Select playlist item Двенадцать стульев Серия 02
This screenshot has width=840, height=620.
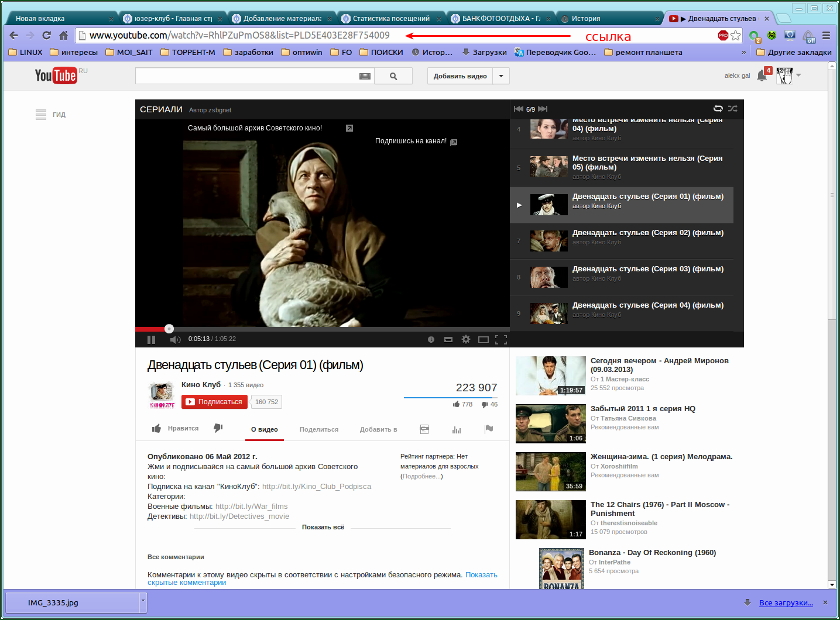click(622, 240)
